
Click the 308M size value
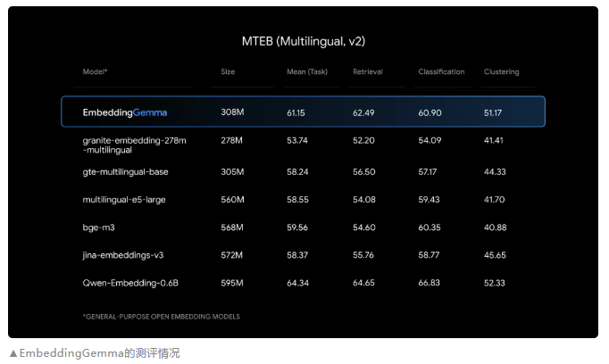[232, 112]
